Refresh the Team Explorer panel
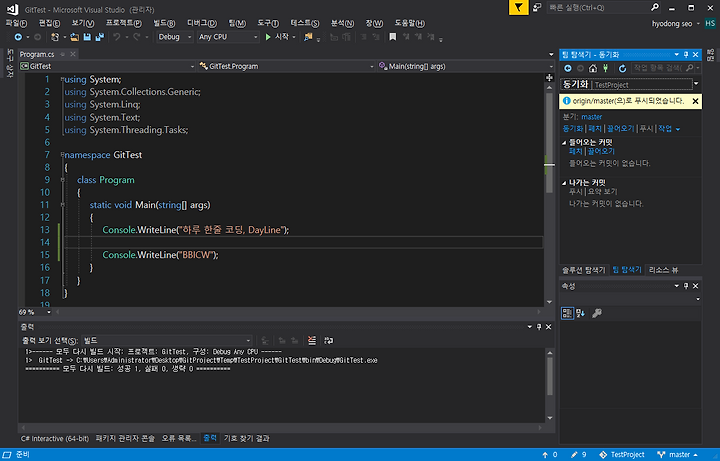Image resolution: width=720 pixels, height=461 pixels. tap(622, 68)
